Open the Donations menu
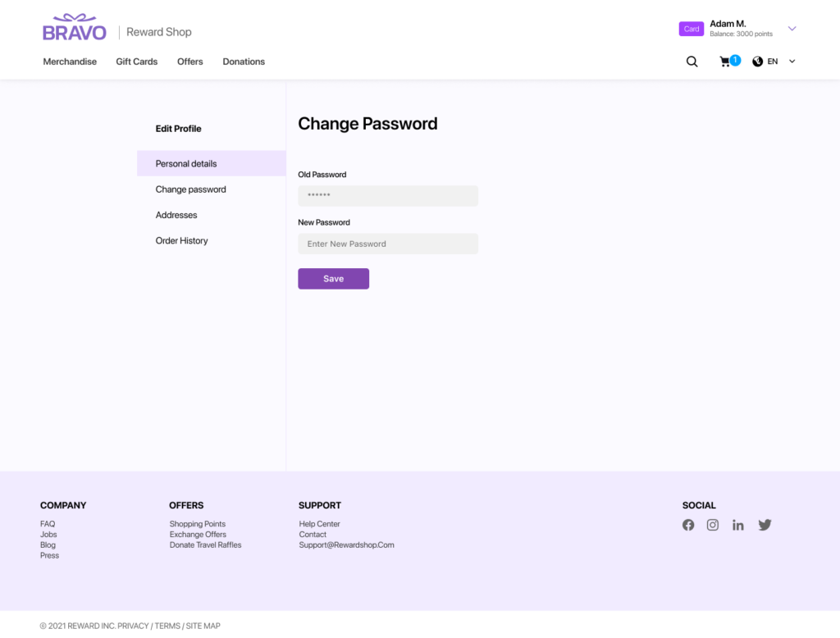This screenshot has height=638, width=840. 244,62
